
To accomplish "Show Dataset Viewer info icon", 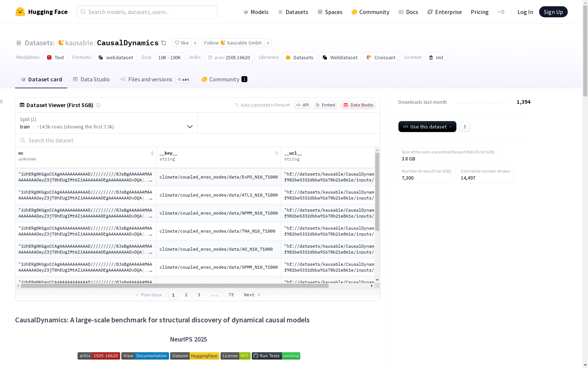I will [98, 105].
